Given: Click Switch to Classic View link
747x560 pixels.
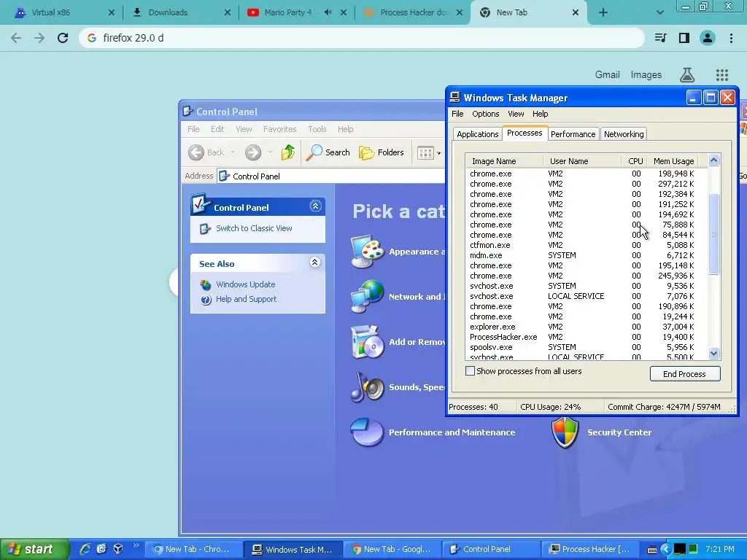Looking at the screenshot, I should tap(254, 228).
